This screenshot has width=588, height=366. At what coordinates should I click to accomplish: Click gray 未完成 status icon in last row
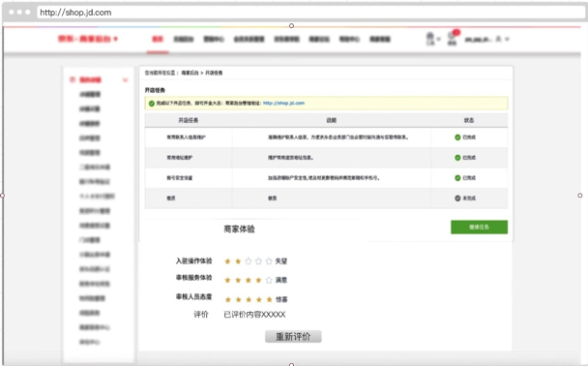(457, 198)
